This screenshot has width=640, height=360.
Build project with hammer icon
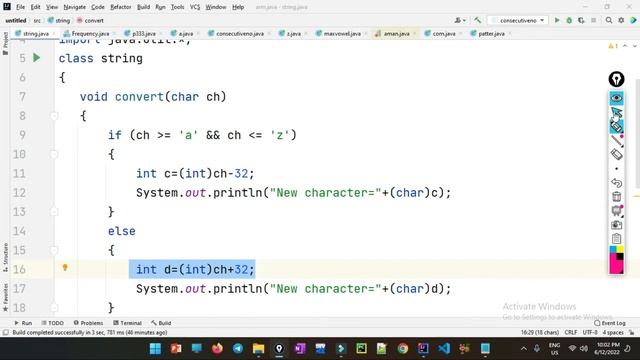tap(477, 20)
